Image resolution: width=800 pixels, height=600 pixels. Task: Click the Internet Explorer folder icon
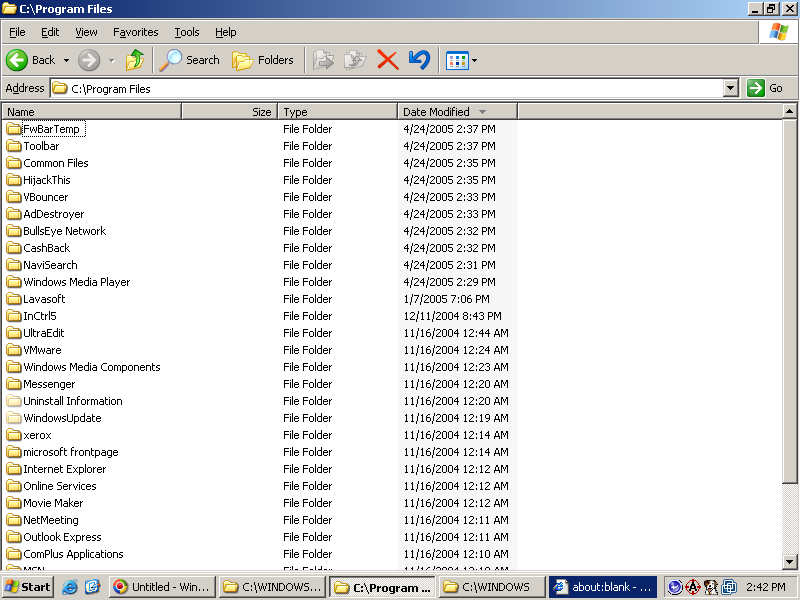coord(14,469)
